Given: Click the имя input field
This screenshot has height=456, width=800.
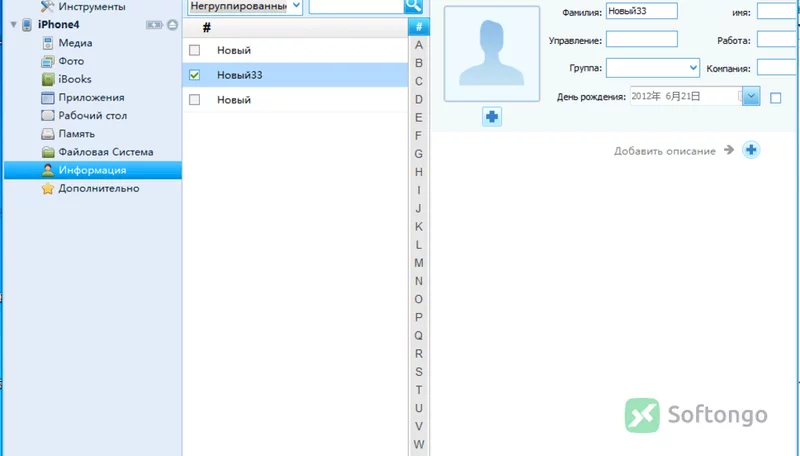Looking at the screenshot, I should (778, 11).
